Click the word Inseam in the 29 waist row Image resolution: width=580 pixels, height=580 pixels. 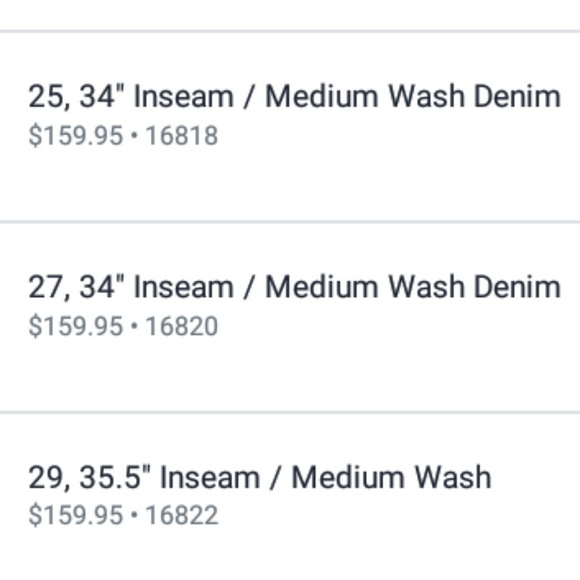coord(210,478)
